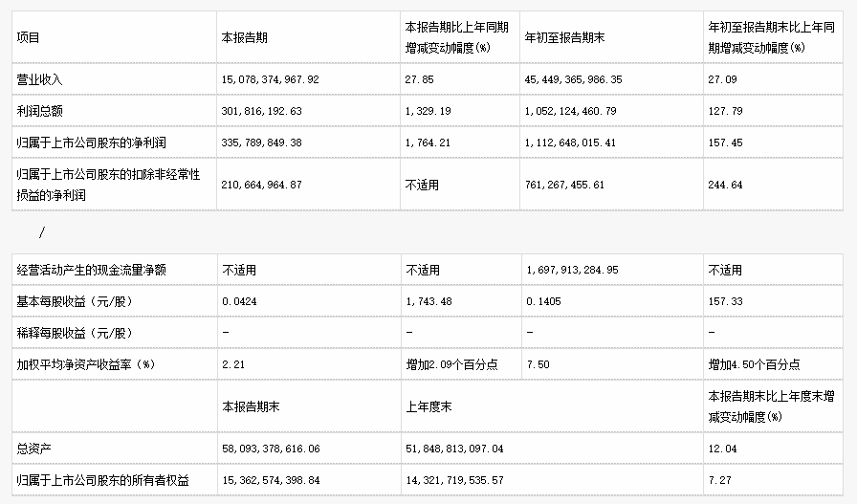Image resolution: width=857 pixels, height=504 pixels.
Task: Select the 上年度末 header cell
Action: point(428,406)
